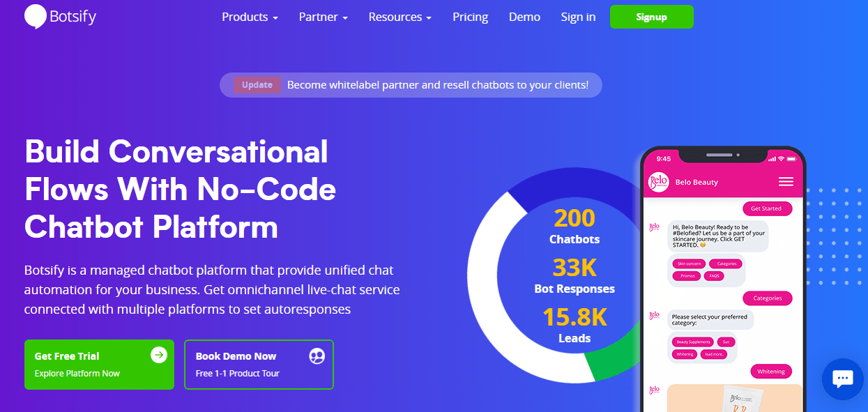Viewport: 868px width, 412px height.
Task: Open the whitelabel partner announcement text
Action: coord(438,85)
